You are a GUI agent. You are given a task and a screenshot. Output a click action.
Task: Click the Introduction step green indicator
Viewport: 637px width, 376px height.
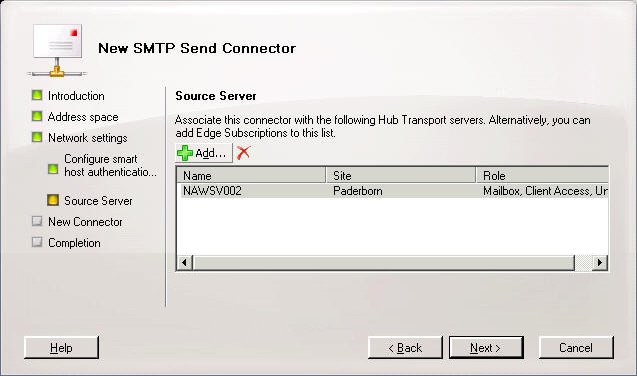pos(37,95)
